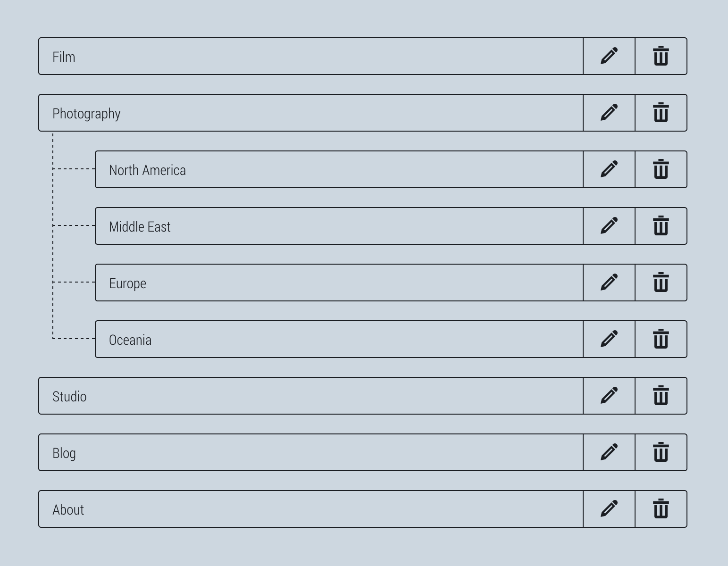The width and height of the screenshot is (728, 566).
Task: Select the Oceania child item label
Action: click(x=130, y=340)
